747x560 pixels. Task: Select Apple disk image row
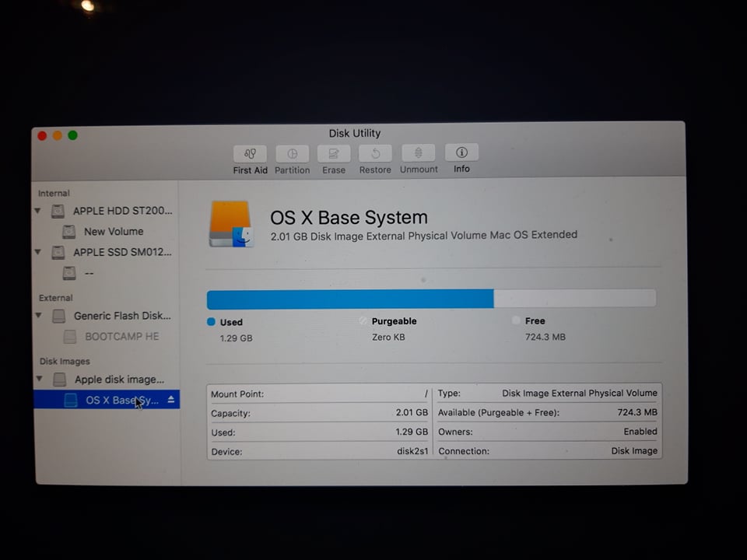(107, 380)
